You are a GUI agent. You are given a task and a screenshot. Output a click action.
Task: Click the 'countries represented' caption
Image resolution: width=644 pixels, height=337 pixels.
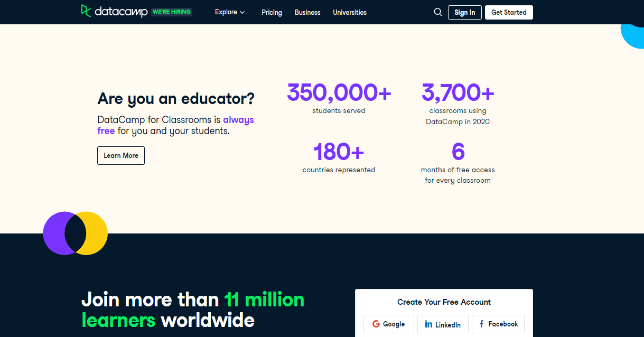pyautogui.click(x=339, y=170)
